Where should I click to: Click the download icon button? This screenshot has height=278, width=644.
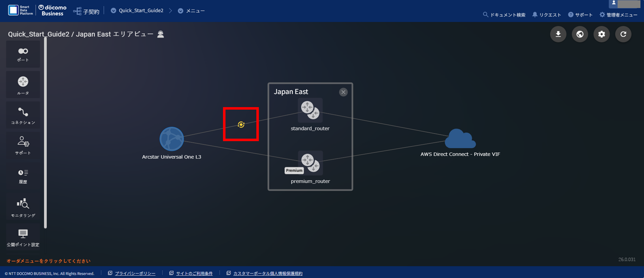pos(558,34)
